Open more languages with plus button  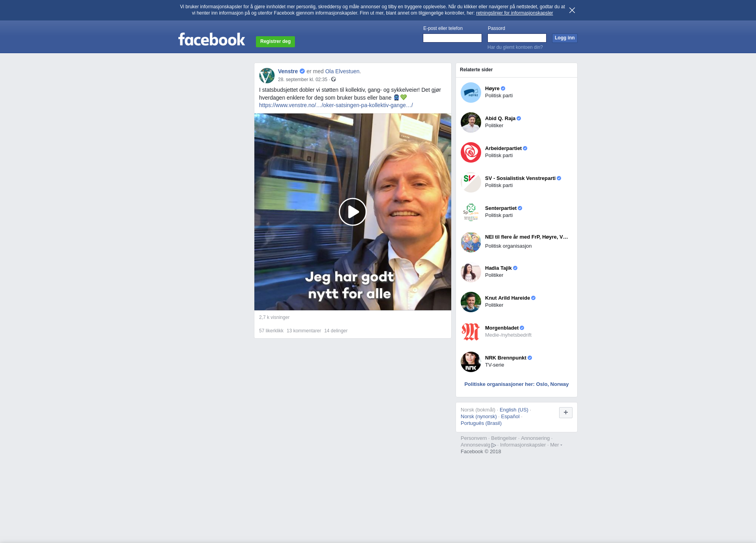(566, 413)
